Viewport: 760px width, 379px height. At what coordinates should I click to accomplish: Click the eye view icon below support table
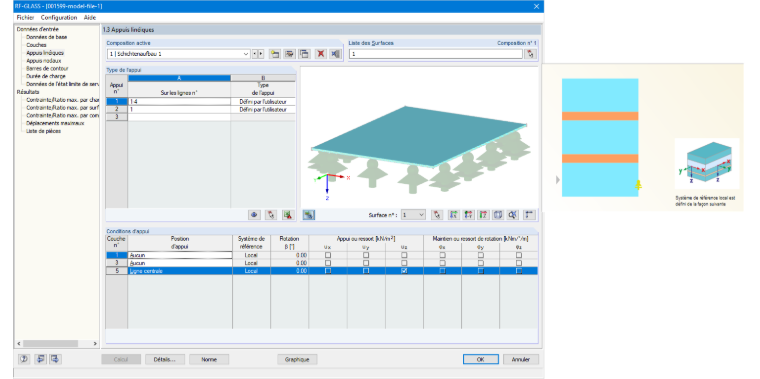point(254,215)
